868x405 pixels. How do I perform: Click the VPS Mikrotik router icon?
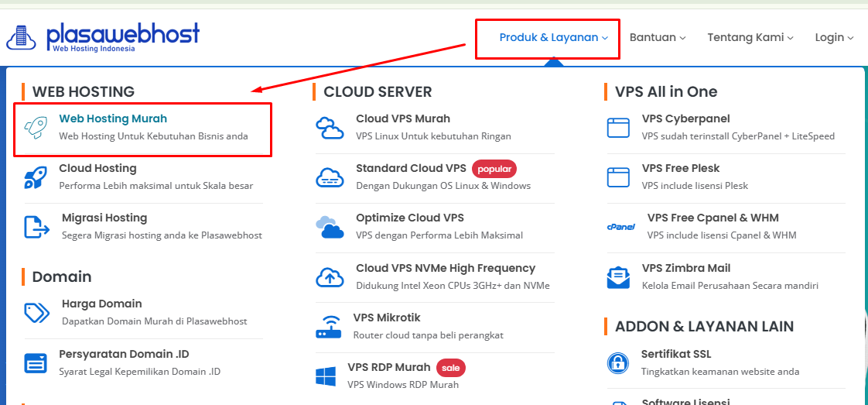[x=329, y=327]
